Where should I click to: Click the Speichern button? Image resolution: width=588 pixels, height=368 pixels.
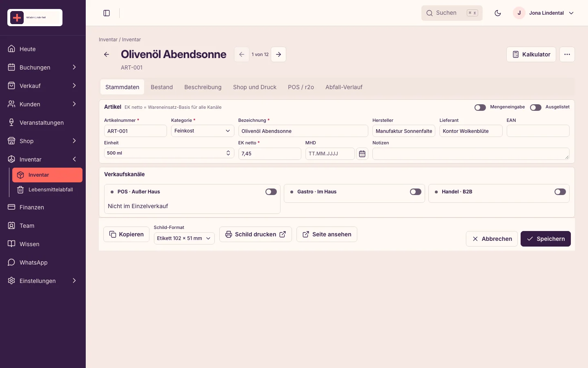pos(546,239)
